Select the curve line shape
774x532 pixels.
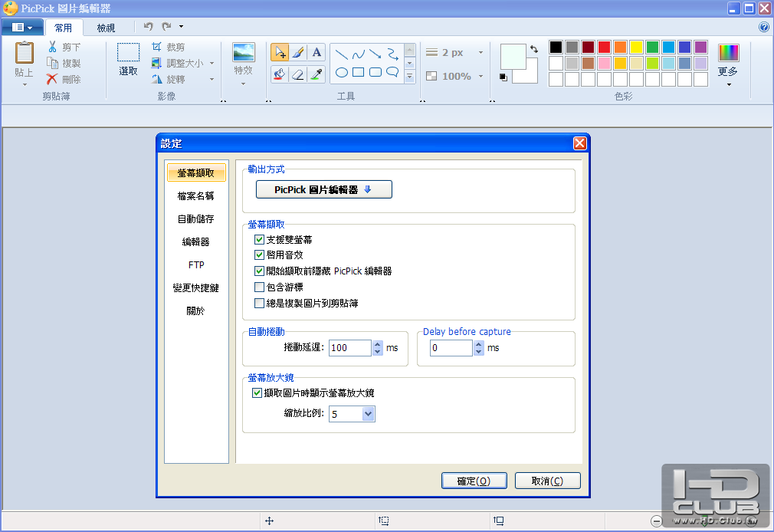pyautogui.click(x=359, y=54)
